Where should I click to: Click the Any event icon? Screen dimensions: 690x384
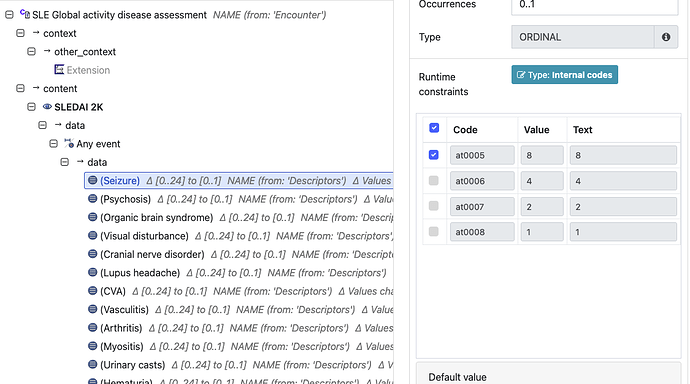click(x=69, y=143)
